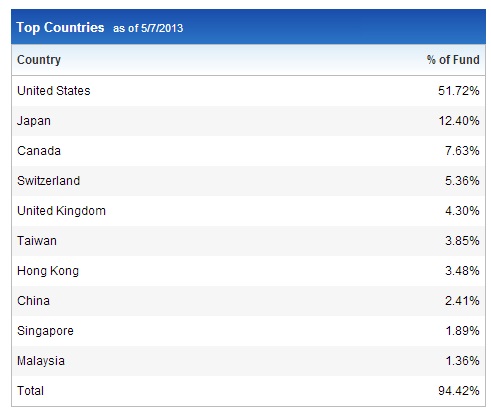This screenshot has width=491, height=413.
Task: Click the 4.30% value
Action: pyautogui.click(x=462, y=211)
